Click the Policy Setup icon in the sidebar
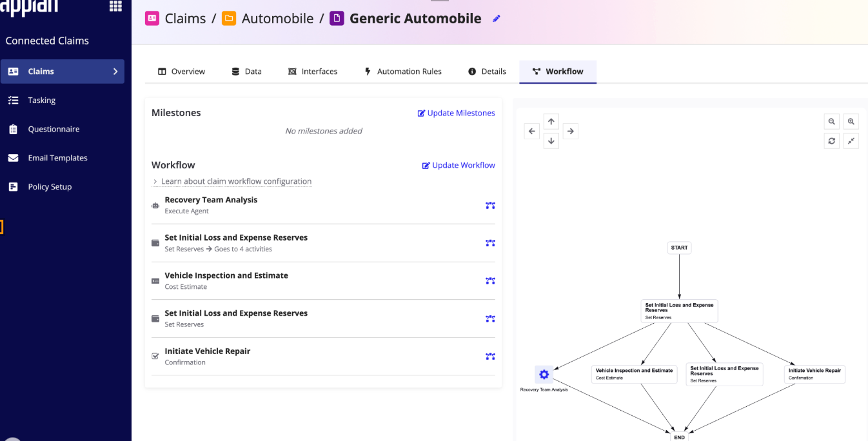Screen dimensions: 868x441 (13, 187)
